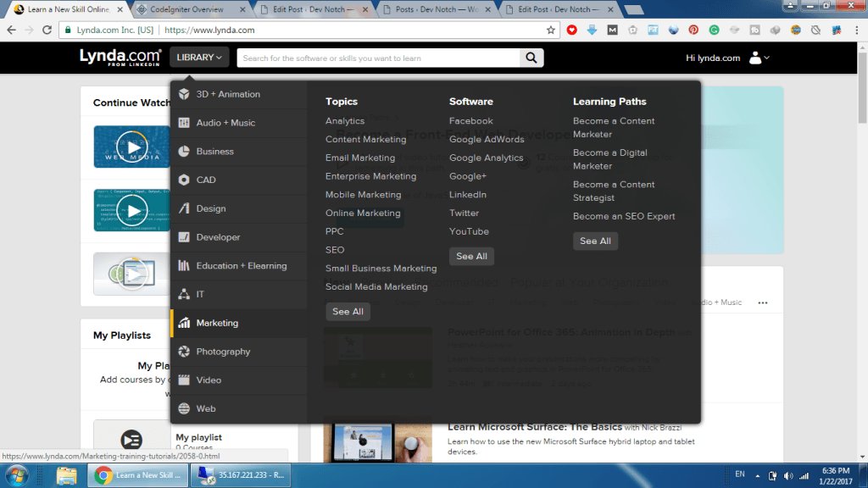868x488 pixels.
Task: Click the 3D + Animation cube icon
Action: click(184, 94)
